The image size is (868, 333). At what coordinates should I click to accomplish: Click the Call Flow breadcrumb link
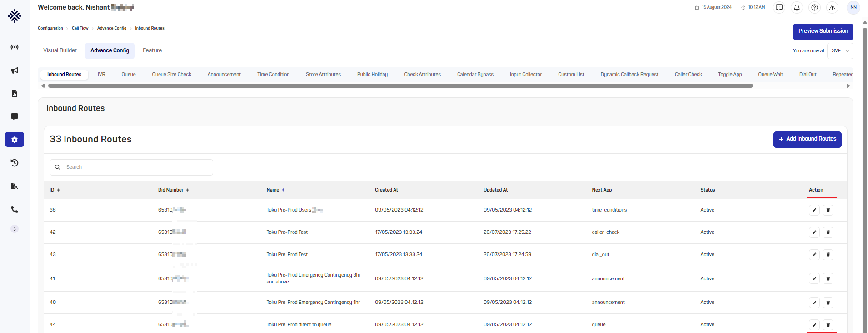pyautogui.click(x=80, y=28)
